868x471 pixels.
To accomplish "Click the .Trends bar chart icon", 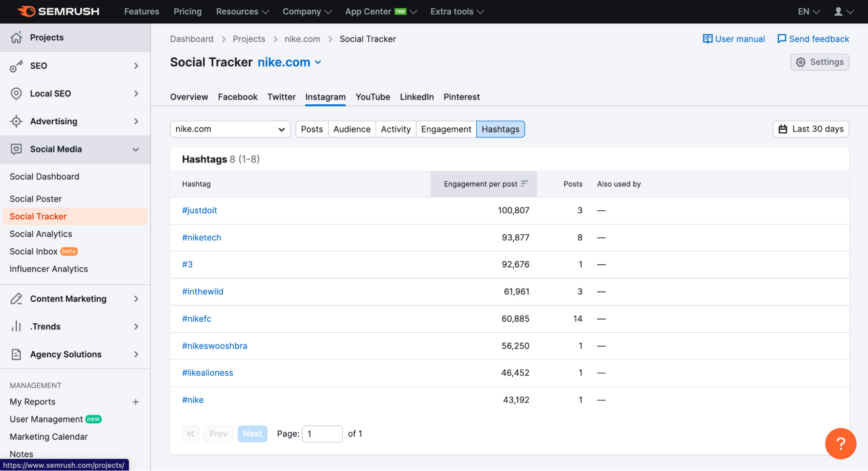I will [16, 326].
